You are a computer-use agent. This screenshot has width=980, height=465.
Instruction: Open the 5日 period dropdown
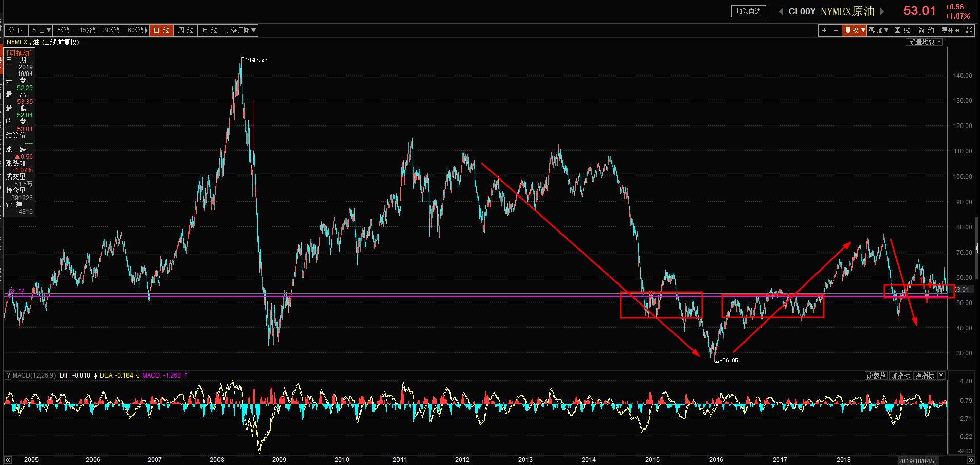tap(42, 30)
